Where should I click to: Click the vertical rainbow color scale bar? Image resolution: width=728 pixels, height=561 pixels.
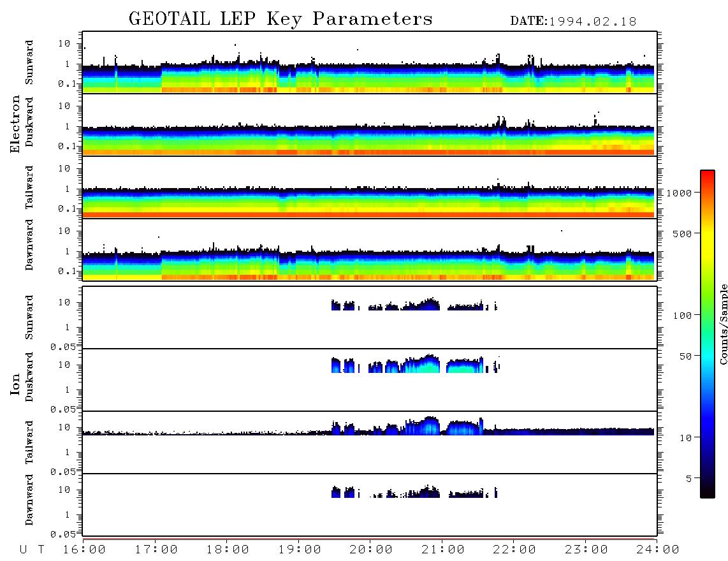pos(708,334)
